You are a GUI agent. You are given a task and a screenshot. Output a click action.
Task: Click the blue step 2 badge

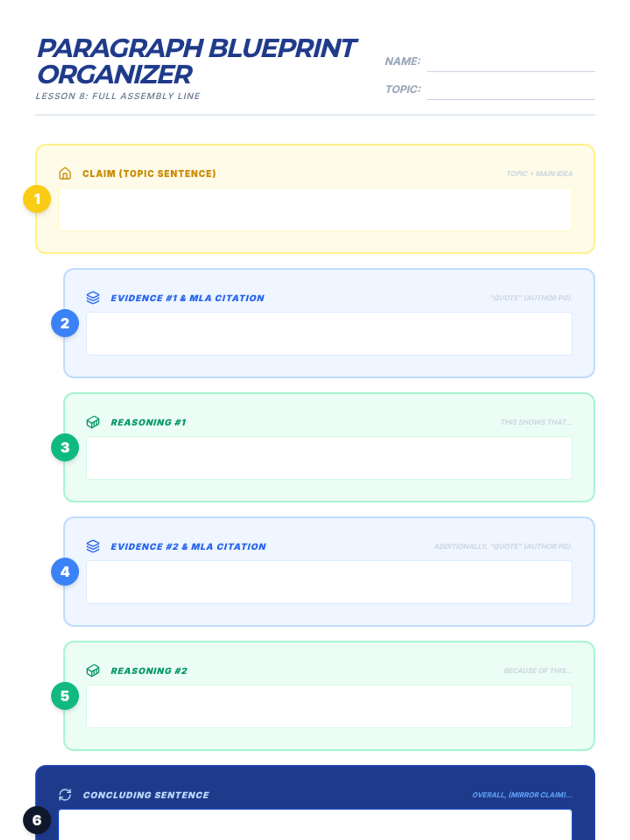click(x=65, y=323)
